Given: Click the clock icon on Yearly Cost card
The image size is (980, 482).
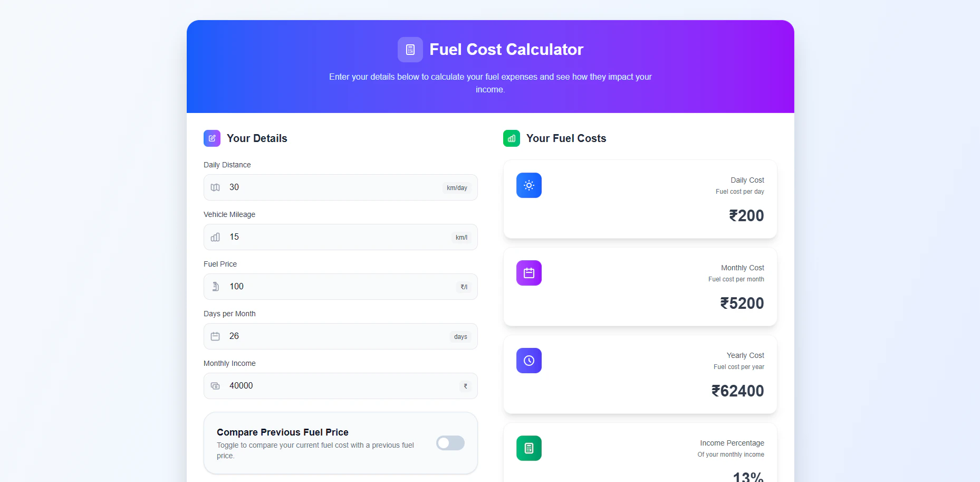Looking at the screenshot, I should pyautogui.click(x=529, y=361).
